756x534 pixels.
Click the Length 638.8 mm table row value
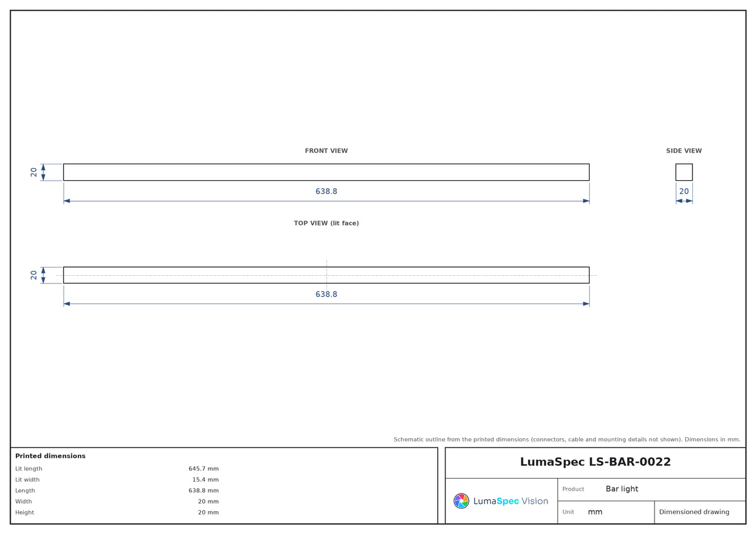coord(203,491)
